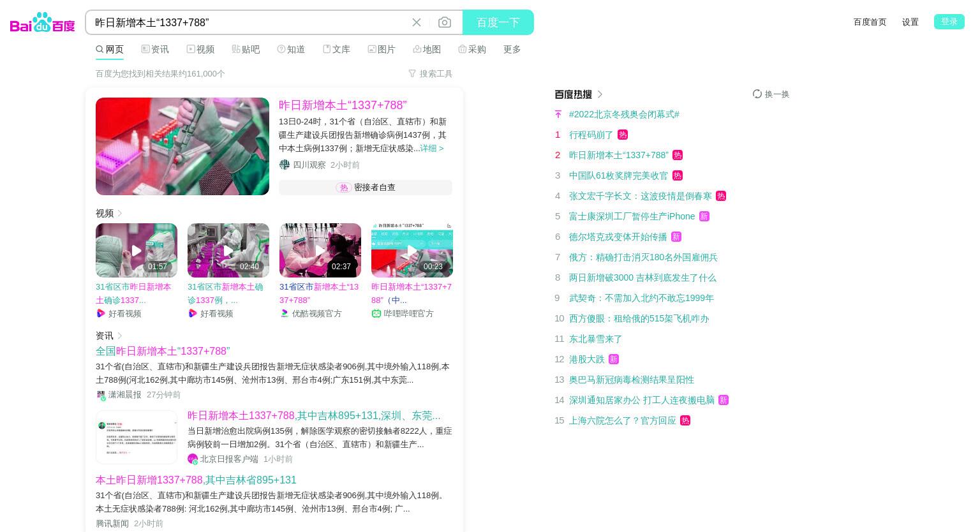The image size is (980, 532).
Task: Switch to the 图片 tab
Action: 382,49
